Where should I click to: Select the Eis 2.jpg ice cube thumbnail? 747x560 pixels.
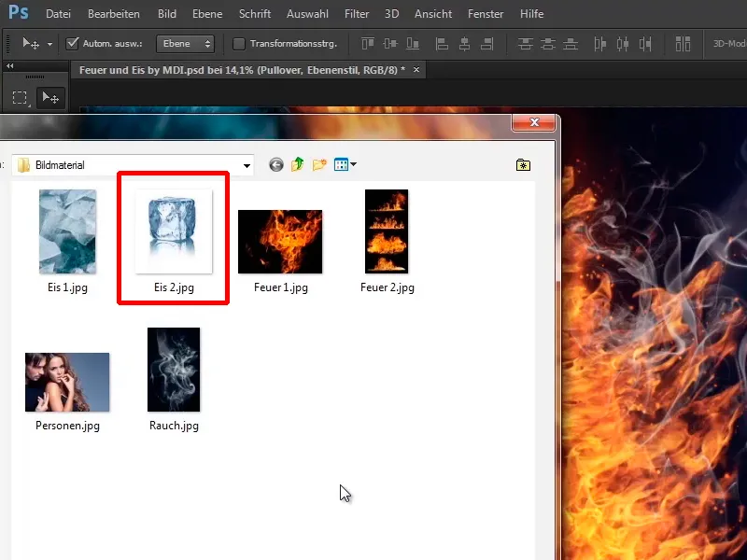click(174, 231)
